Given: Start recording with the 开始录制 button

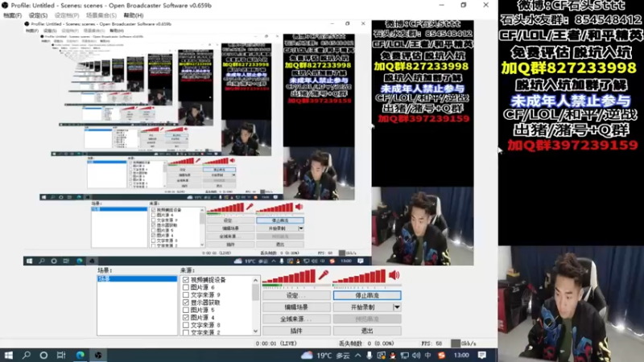Looking at the screenshot, I should click(x=363, y=307).
